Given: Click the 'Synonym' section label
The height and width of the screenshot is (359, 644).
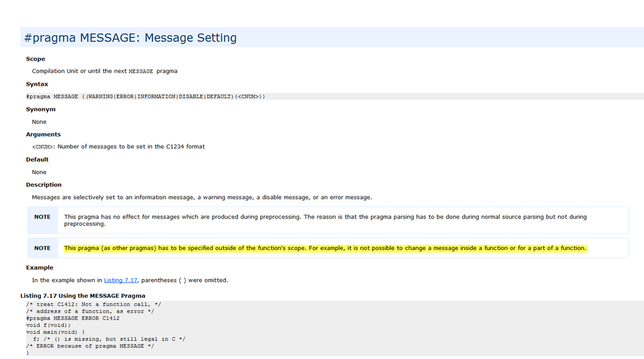Looking at the screenshot, I should coord(41,110).
